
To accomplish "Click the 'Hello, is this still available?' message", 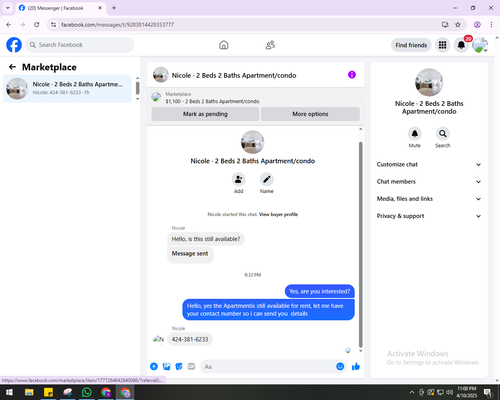I will (206, 239).
